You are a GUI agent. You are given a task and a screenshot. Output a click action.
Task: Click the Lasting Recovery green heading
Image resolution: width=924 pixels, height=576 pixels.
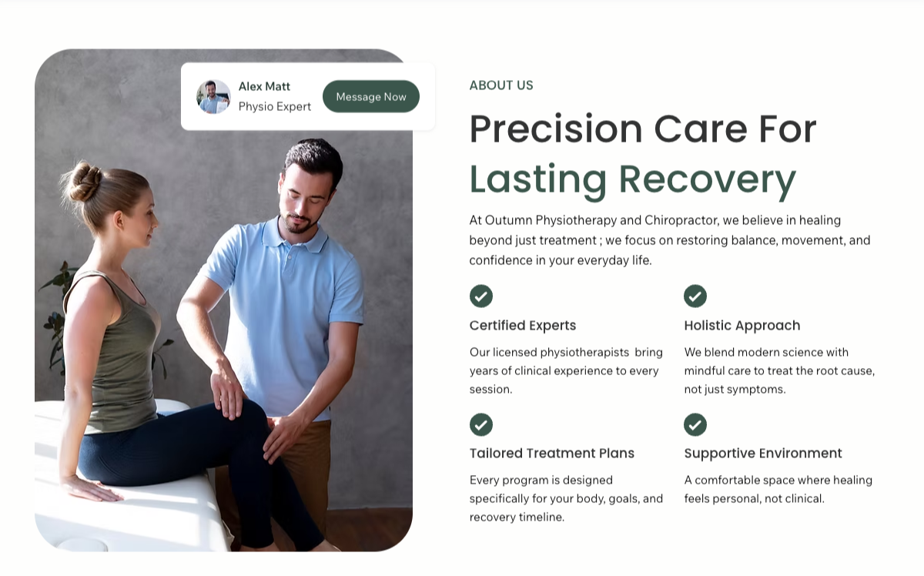coord(632,179)
